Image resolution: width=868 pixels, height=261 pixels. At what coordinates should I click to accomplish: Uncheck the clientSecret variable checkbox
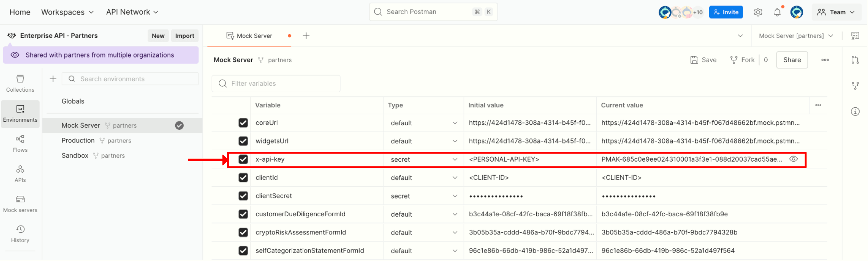[x=243, y=196]
